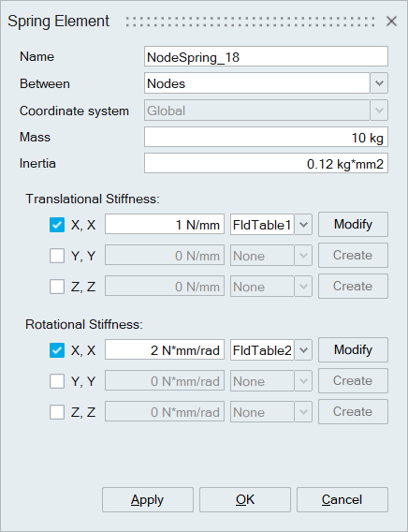Uncheck rotational X, X stiffness checkbox
This screenshot has height=532, width=408.
57,350
